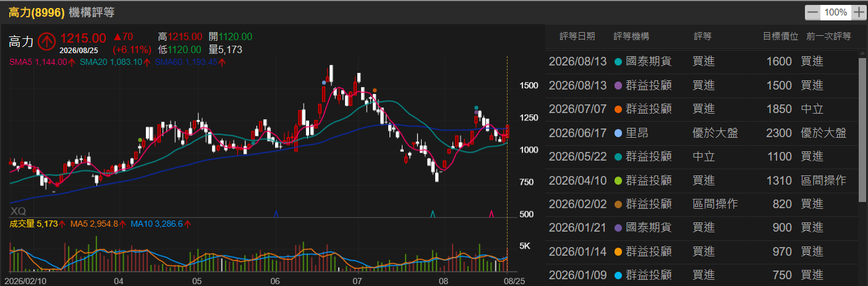Click the target price 820
The height and width of the screenshot is (286, 868).
click(782, 204)
